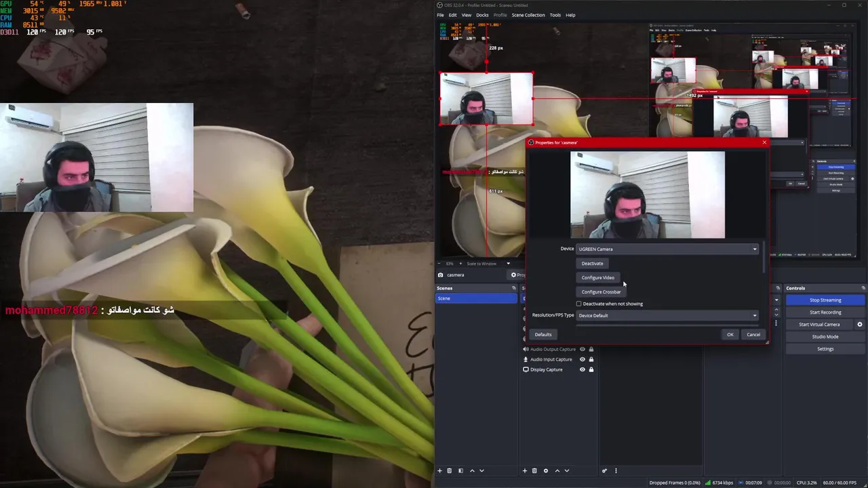Open the Help menu
Screen dimensions: 868x488
[x=570, y=15]
